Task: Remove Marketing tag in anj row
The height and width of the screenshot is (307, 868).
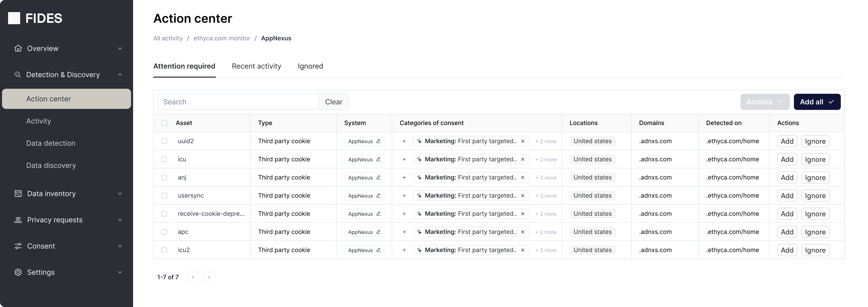Action: pos(523,178)
